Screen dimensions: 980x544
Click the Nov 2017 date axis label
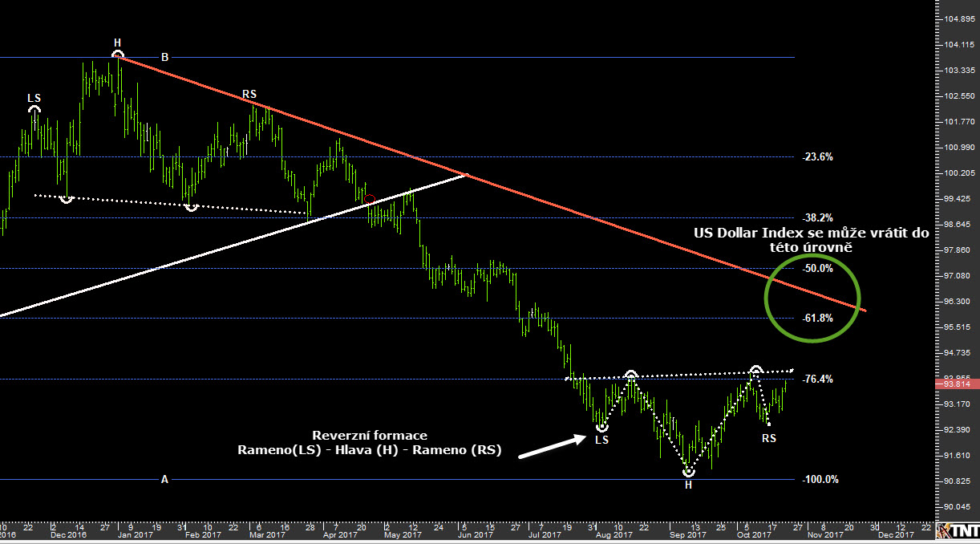point(825,534)
